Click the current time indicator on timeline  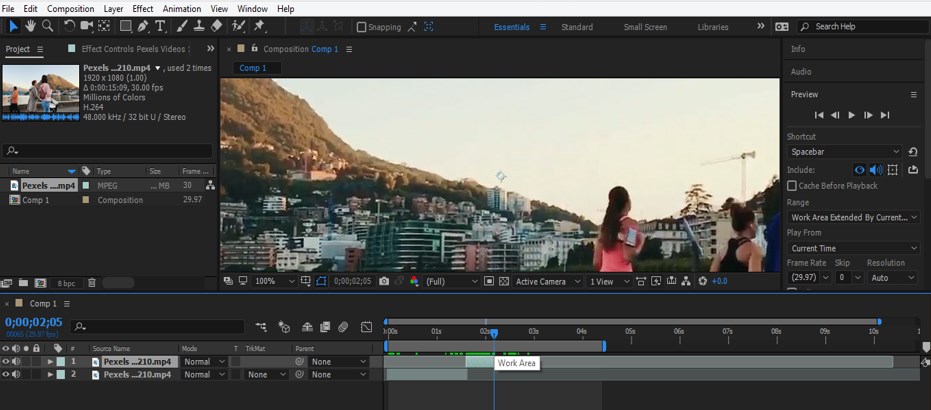[x=493, y=333]
